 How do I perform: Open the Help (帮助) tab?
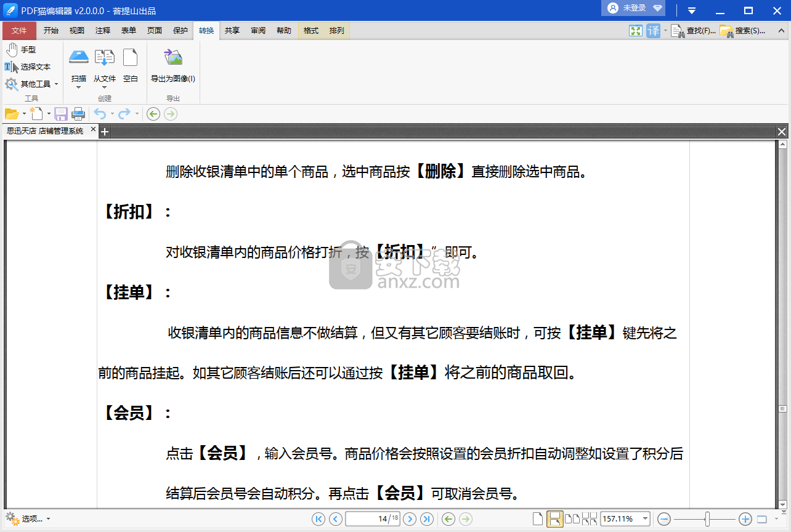pyautogui.click(x=284, y=30)
